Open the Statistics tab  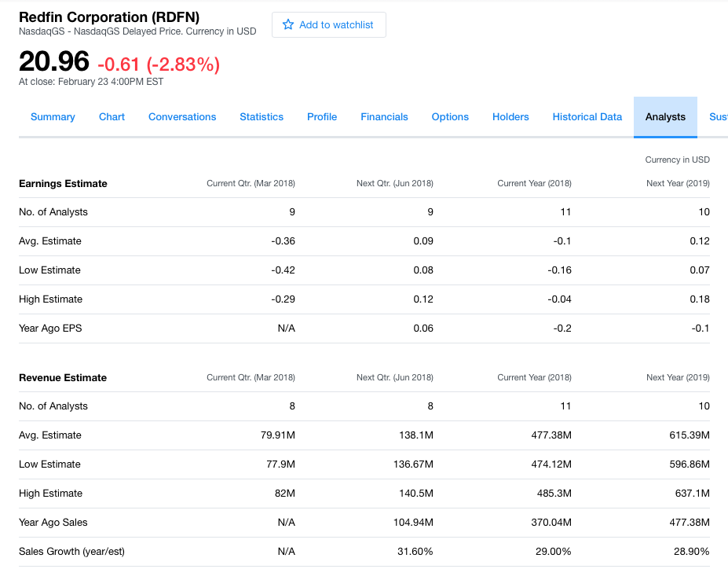[x=262, y=116]
